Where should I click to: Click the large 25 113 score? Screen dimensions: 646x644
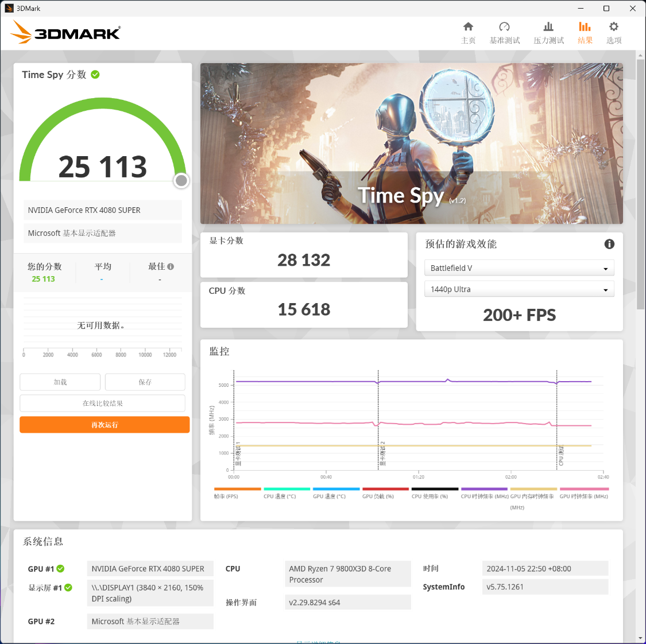[x=103, y=167]
